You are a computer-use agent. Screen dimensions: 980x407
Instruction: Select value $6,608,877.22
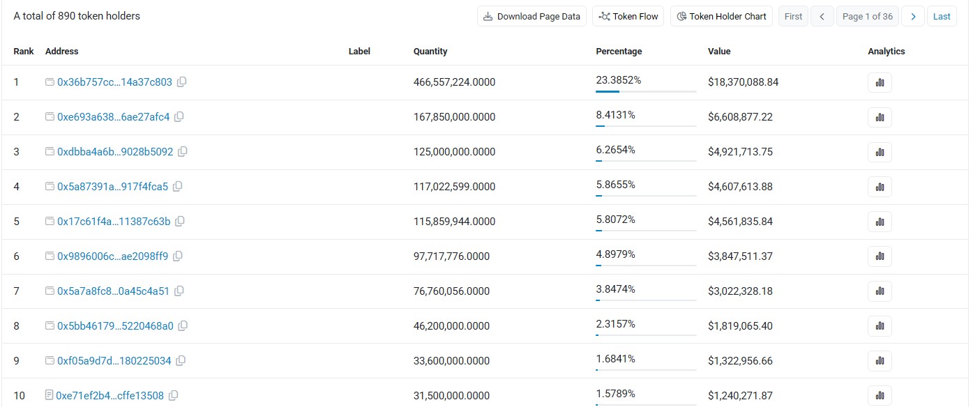coord(740,117)
